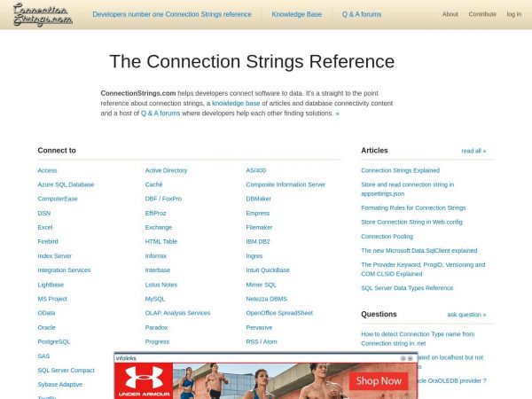This screenshot has height=399, width=532.
Task: Open the About page
Action: point(450,14)
